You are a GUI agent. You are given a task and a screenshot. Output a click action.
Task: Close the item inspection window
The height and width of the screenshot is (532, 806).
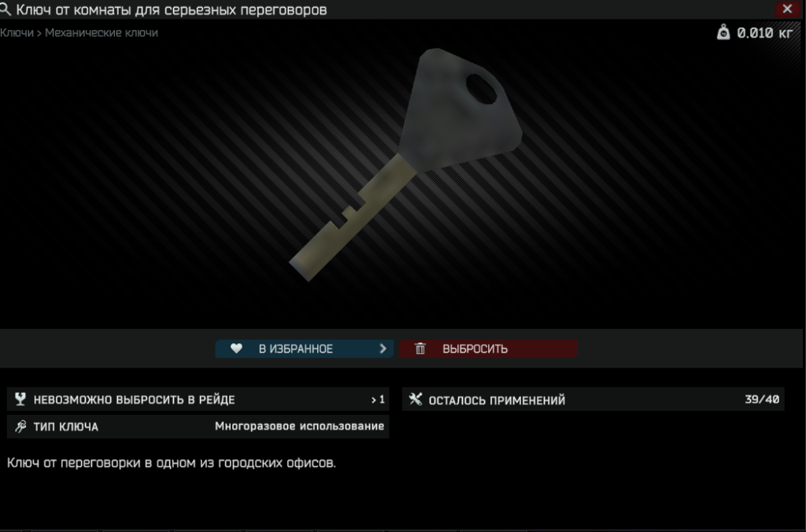pos(787,9)
